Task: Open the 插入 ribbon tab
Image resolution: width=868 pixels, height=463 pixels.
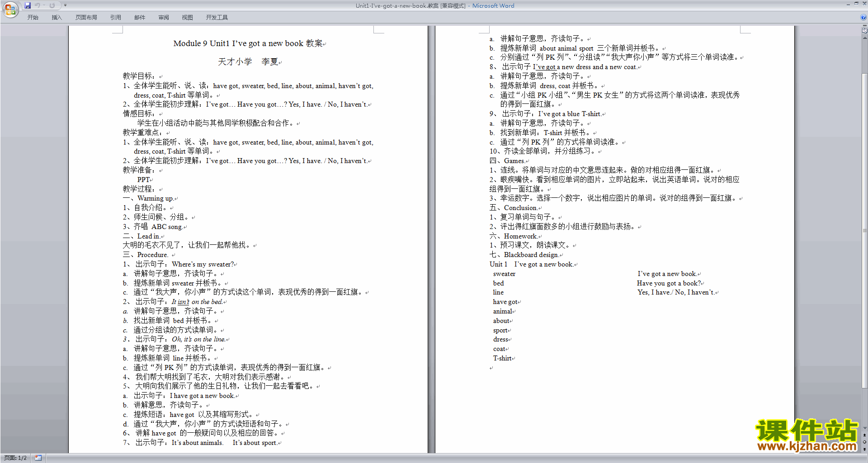Action: coord(57,17)
